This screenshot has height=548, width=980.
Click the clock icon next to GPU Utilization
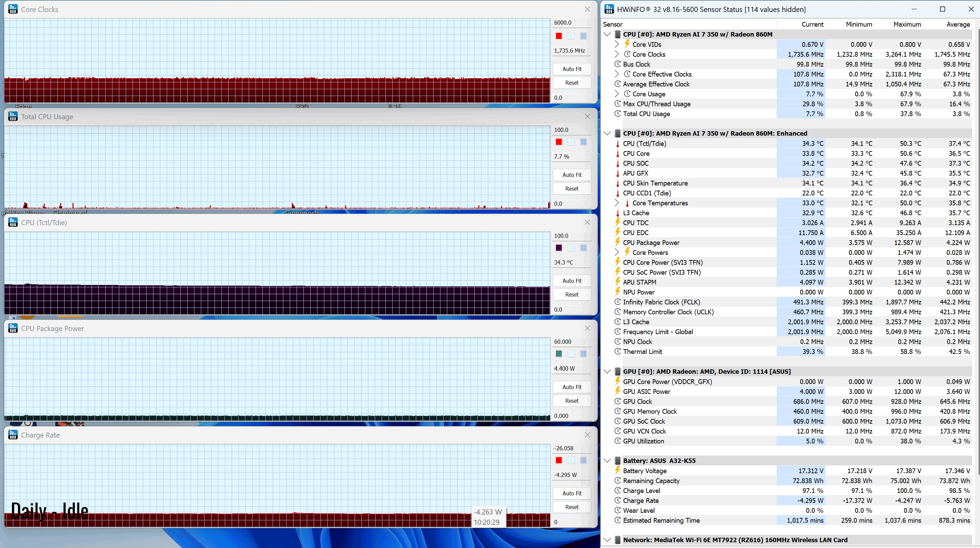tap(618, 441)
